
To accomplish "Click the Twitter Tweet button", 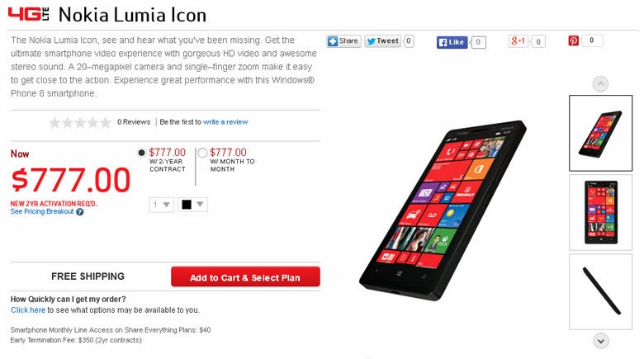I will point(383,40).
